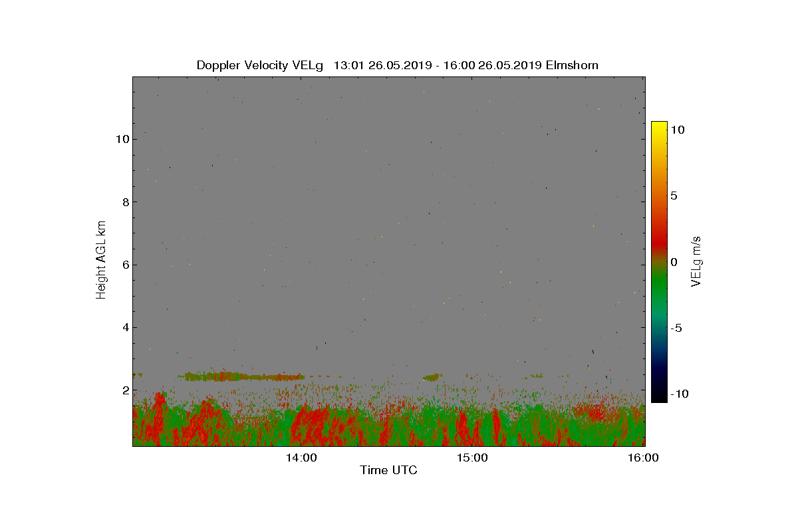Image resolution: width=798 pixels, height=532 pixels.
Task: Click the 15:00 time tick label
Action: click(472, 458)
